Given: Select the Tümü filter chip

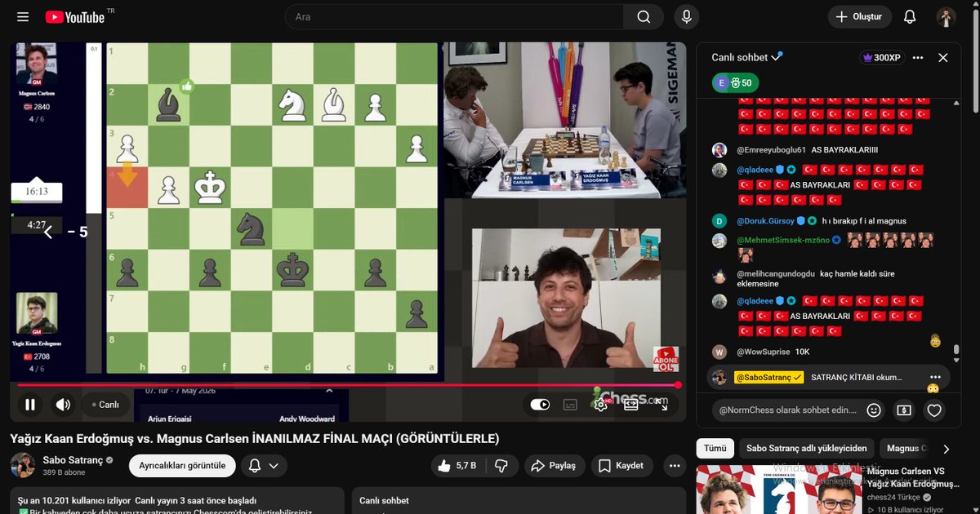Looking at the screenshot, I should [x=715, y=449].
